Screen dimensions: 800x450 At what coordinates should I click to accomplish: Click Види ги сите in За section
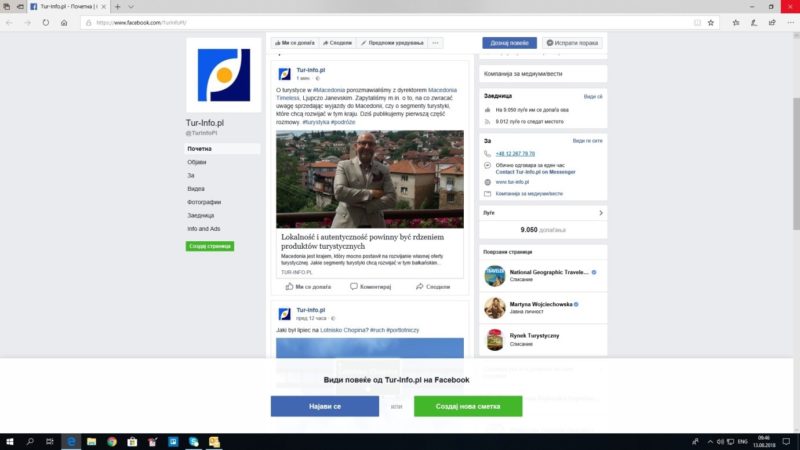587,141
